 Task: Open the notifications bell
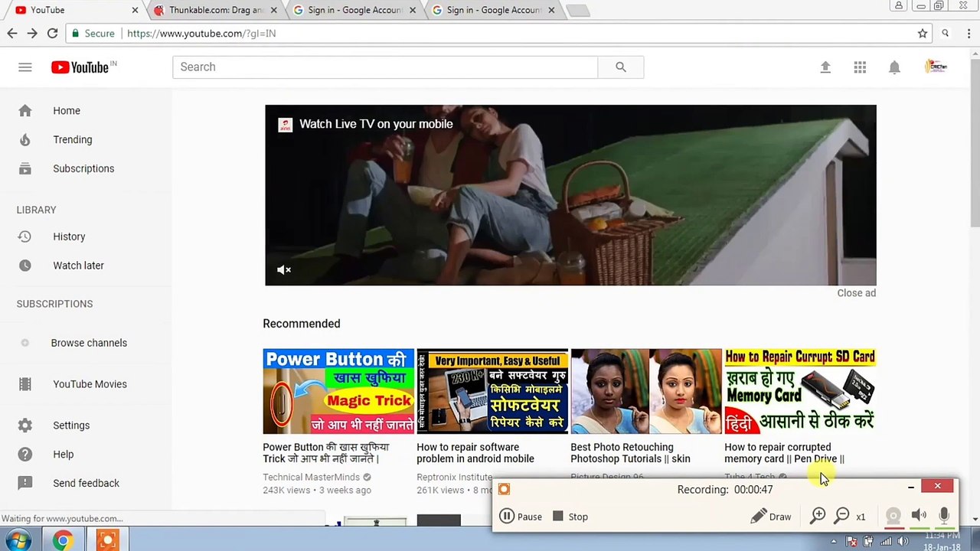(x=894, y=67)
